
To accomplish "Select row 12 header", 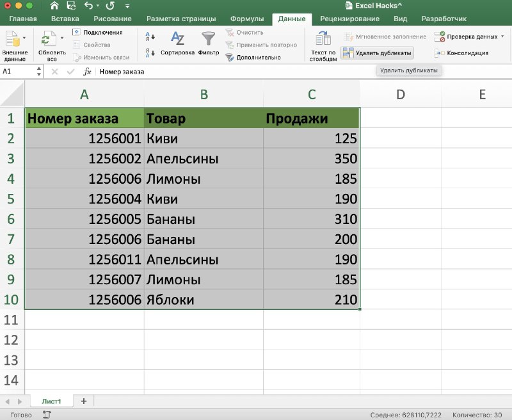I will point(12,340).
